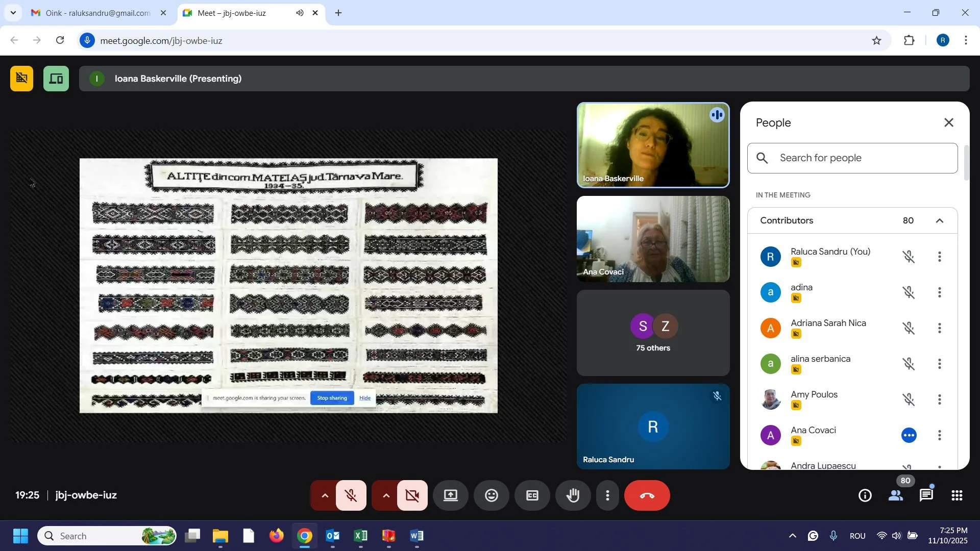The width and height of the screenshot is (980, 551).
Task: Open the activities grid icon
Action: click(x=957, y=496)
